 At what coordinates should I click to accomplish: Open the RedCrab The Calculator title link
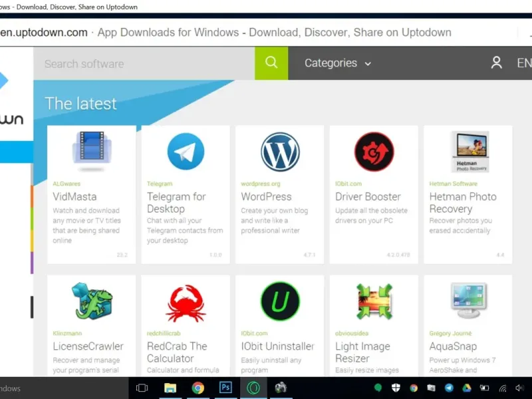(177, 352)
